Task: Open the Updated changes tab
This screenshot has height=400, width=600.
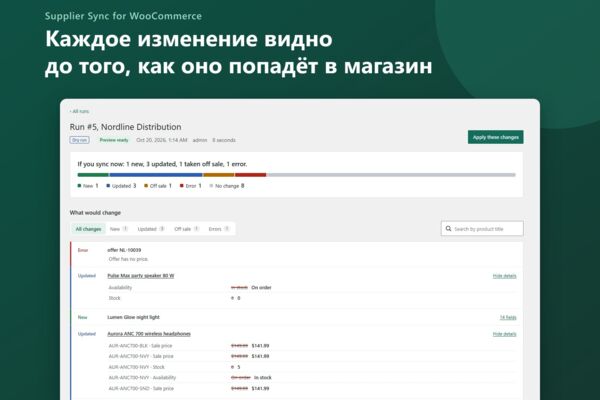Action: point(151,229)
